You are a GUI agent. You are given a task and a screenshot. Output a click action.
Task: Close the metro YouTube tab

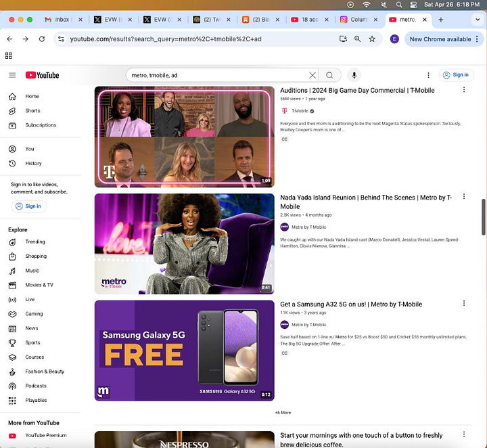coord(425,20)
